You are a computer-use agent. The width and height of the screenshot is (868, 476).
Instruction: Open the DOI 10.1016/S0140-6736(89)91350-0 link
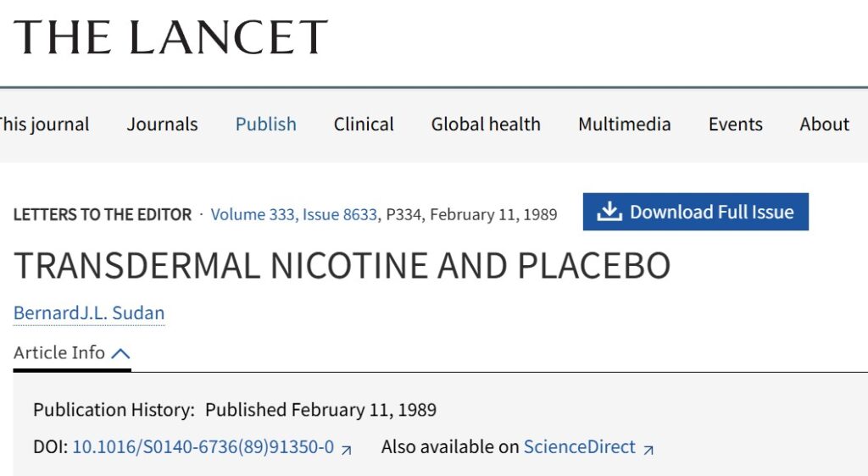coord(203,446)
